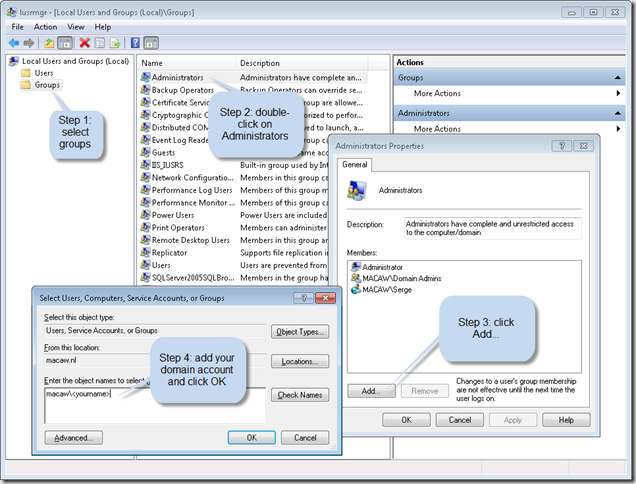Click the red Delete toolbar icon
This screenshot has width=636, height=484.
tap(84, 43)
